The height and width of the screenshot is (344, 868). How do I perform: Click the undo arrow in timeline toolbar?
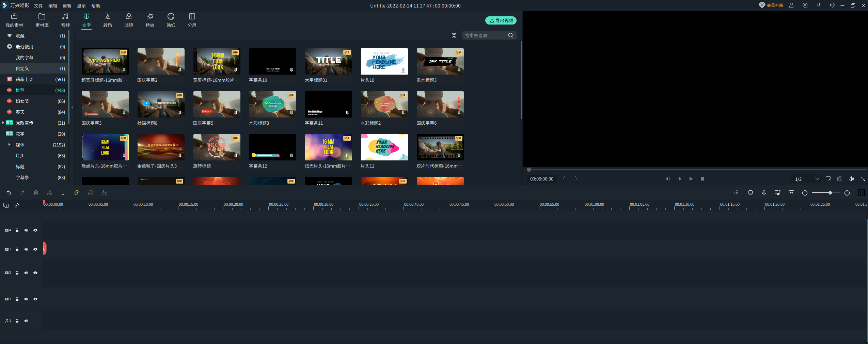pyautogui.click(x=9, y=193)
